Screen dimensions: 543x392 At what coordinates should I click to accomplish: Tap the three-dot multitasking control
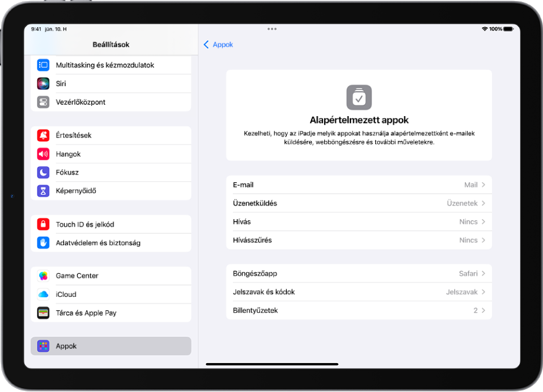pos(272,29)
